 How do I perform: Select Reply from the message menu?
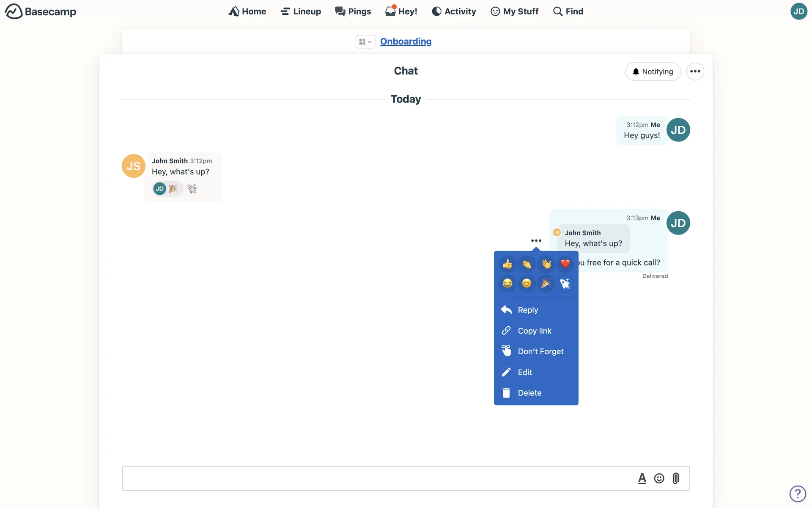(x=527, y=310)
